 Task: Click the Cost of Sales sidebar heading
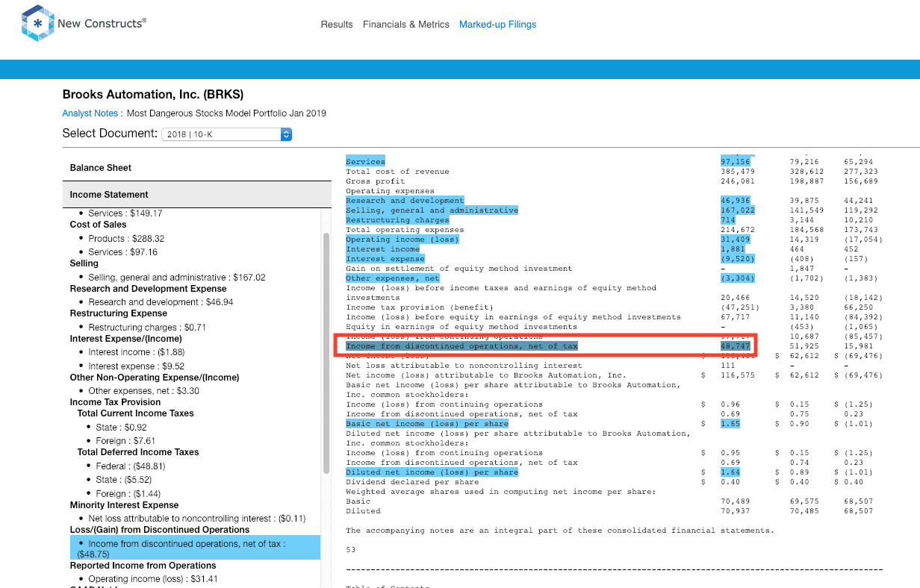coord(98,225)
